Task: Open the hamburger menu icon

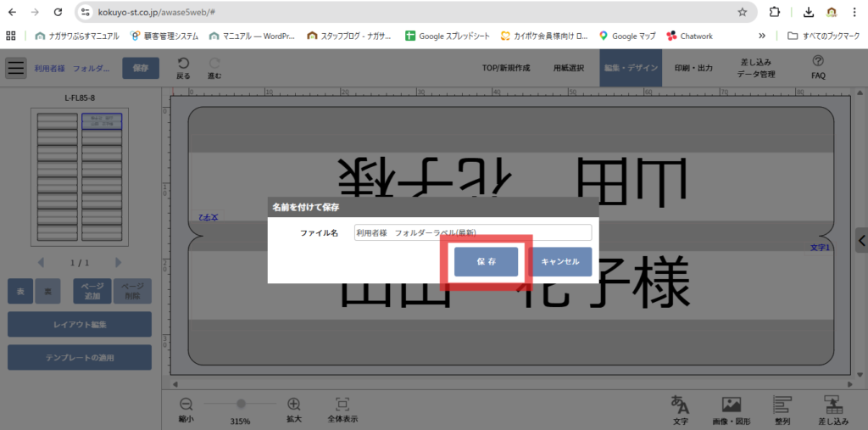Action: [x=16, y=68]
